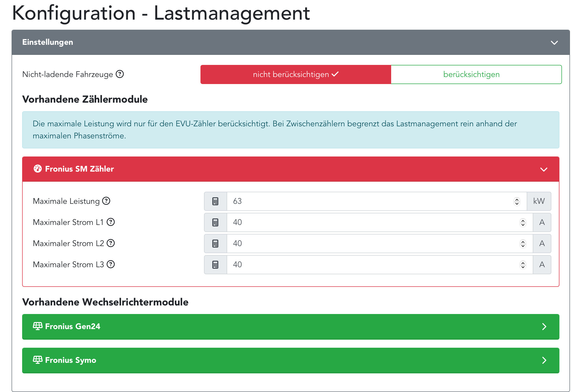Click help icon beside Maximaler Strom L3

111,264
